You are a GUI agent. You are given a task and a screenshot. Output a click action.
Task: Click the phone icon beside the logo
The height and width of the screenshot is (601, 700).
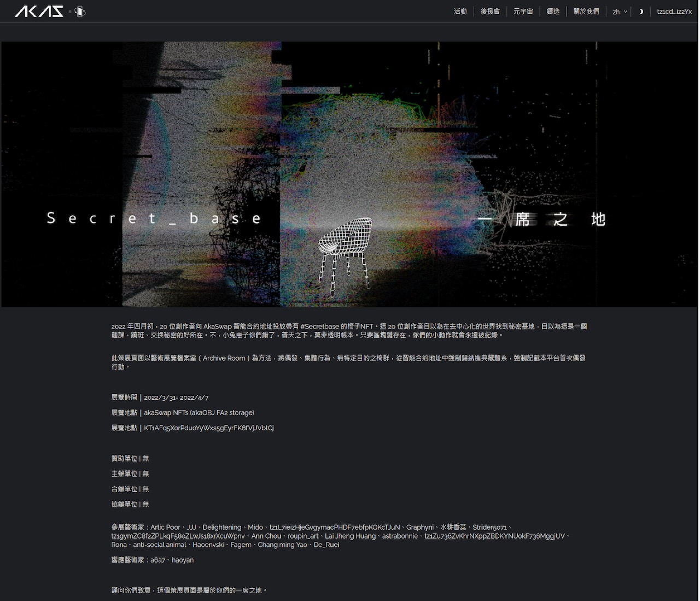(x=80, y=11)
